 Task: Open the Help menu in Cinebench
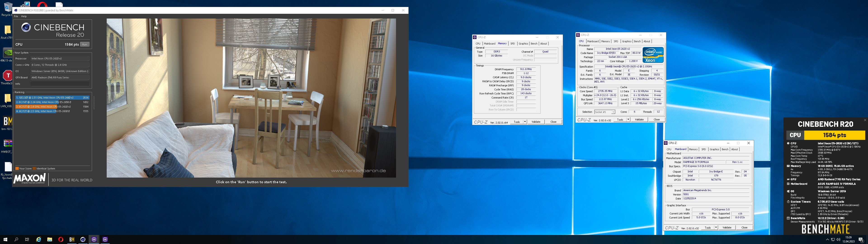(x=24, y=16)
